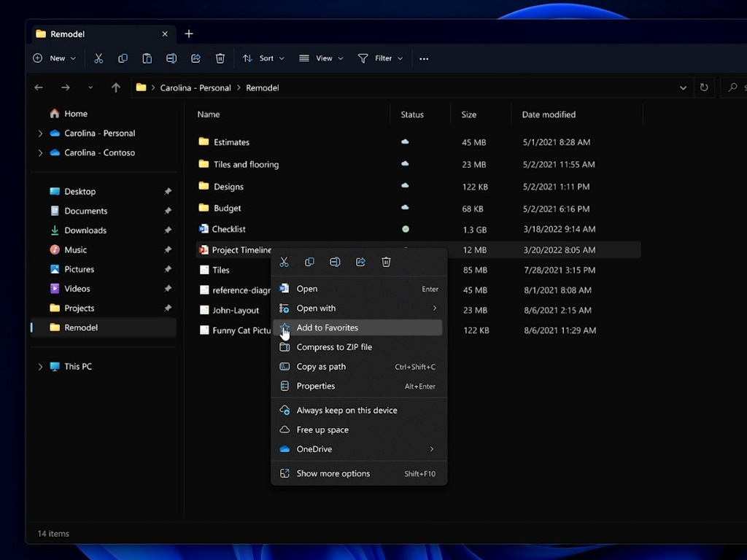Expand the Carolina - Personal tree node

40,133
